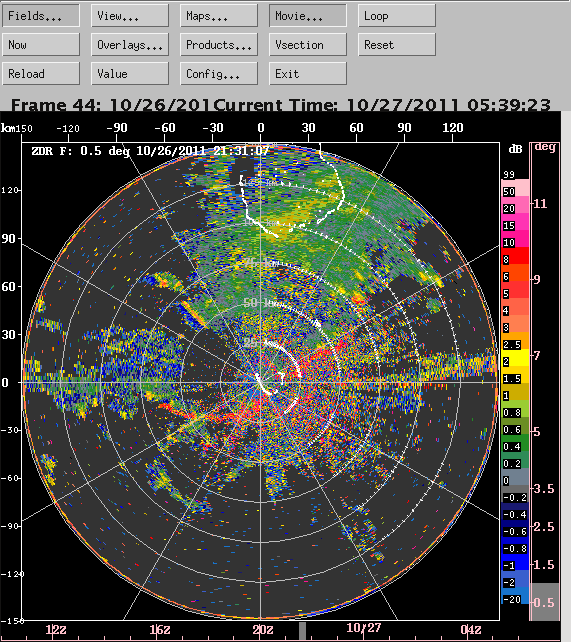Open the Maps... options

tap(219, 16)
